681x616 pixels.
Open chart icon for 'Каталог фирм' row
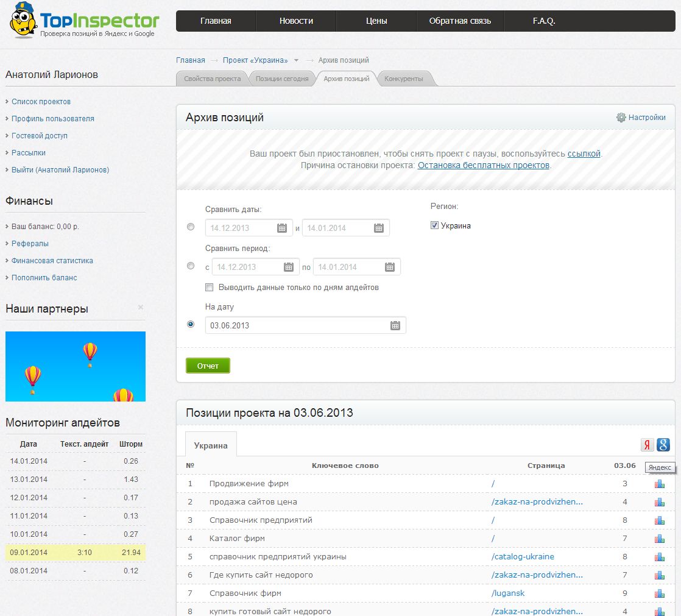click(659, 539)
